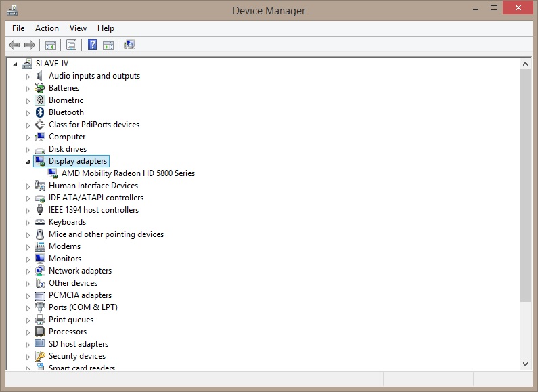Viewport: 538px width, 392px height.
Task: Select AMD Mobility Radeon HD 5800 Series
Action: click(x=128, y=173)
